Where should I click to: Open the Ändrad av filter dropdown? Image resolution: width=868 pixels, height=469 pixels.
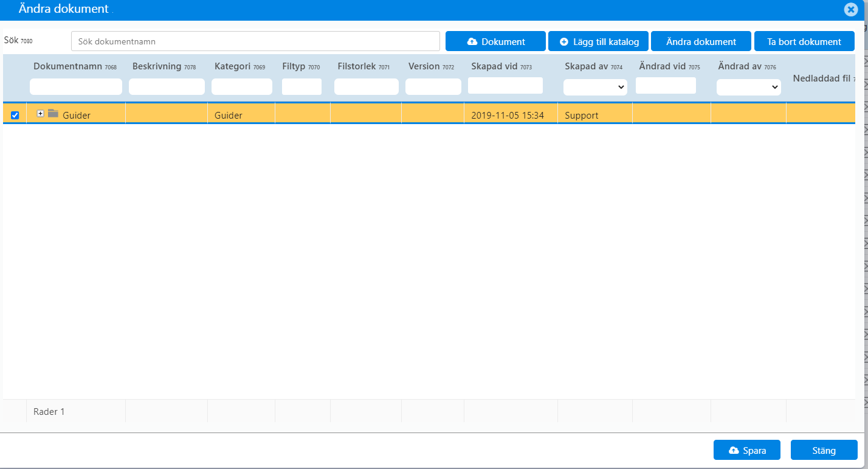tap(749, 87)
